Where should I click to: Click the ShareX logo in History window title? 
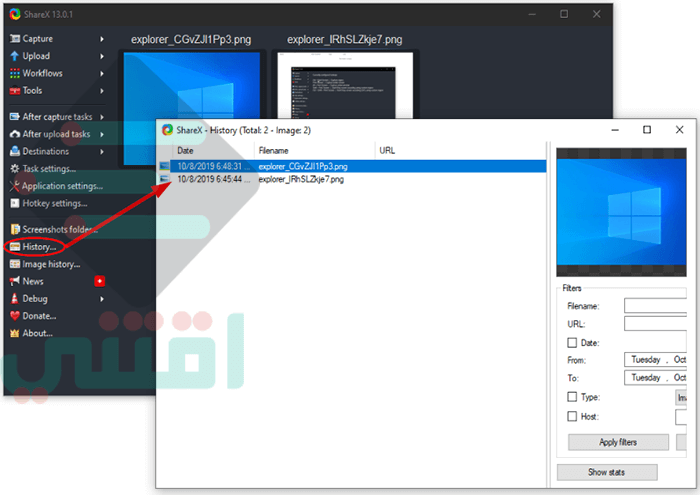point(167,130)
